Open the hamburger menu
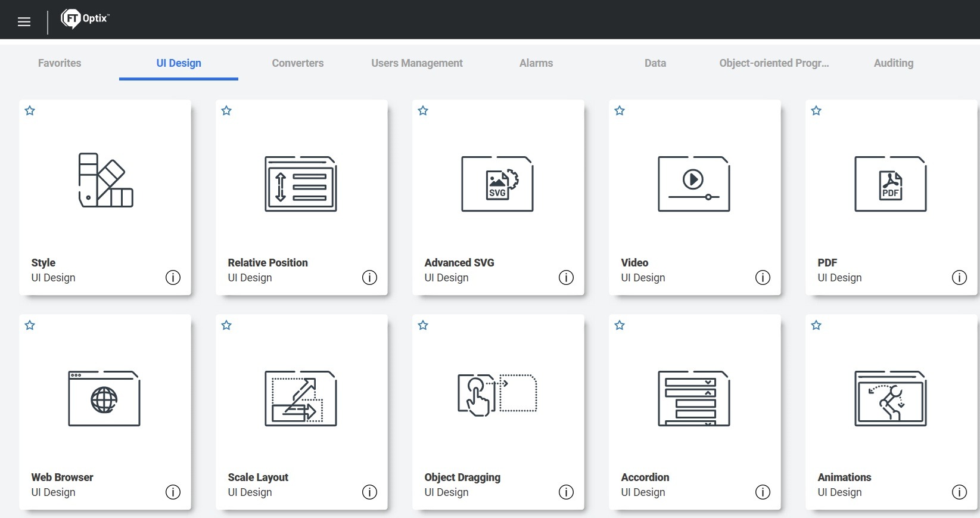Viewport: 980px width, 518px height. coord(24,22)
